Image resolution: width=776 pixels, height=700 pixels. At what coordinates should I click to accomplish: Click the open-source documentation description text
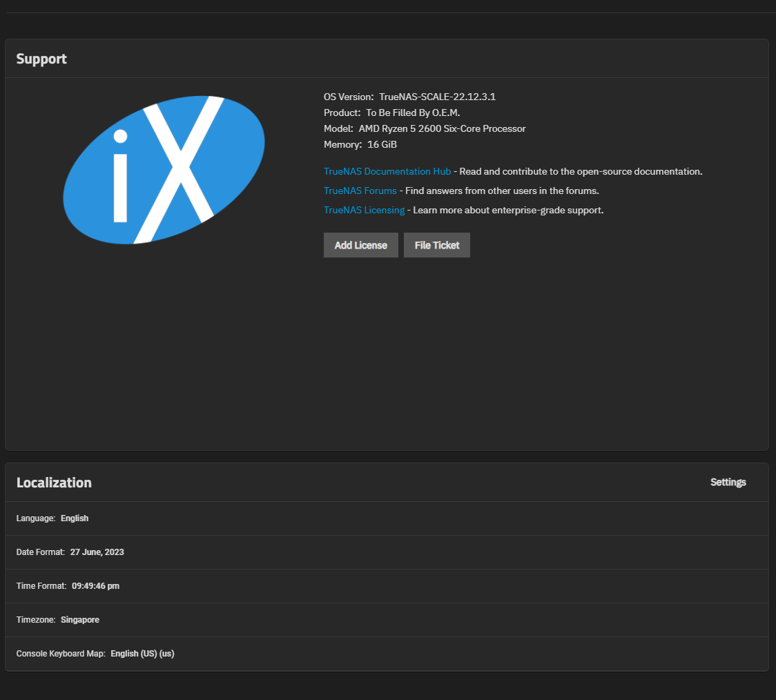pos(581,171)
